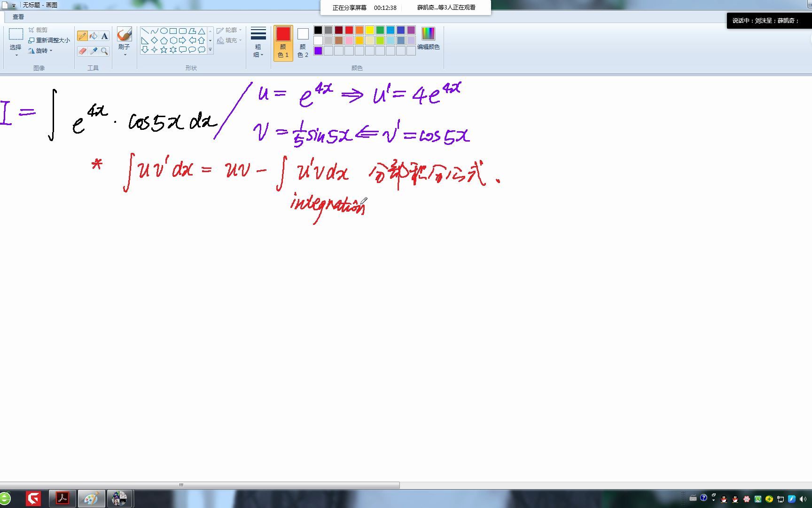Choose the Up arrow shape
This screenshot has width=812, height=508.
click(x=201, y=40)
